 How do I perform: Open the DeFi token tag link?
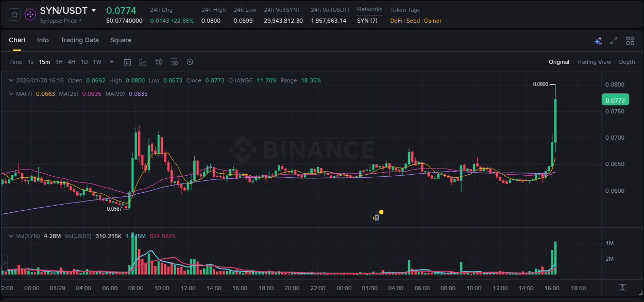click(396, 21)
